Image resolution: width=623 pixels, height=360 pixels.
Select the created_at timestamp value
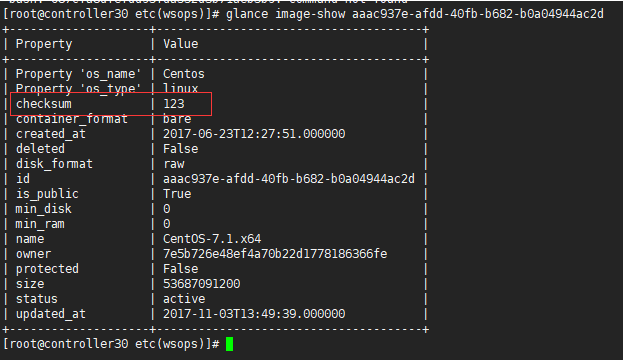coord(254,134)
